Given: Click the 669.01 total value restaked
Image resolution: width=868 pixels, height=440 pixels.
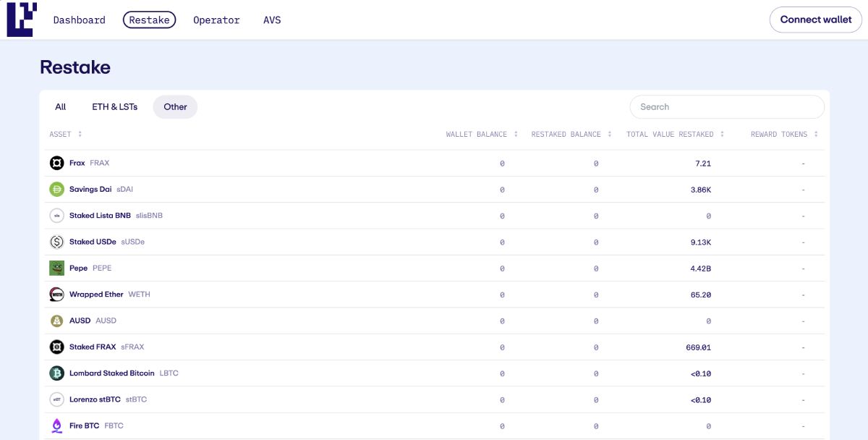Looking at the screenshot, I should tap(699, 347).
